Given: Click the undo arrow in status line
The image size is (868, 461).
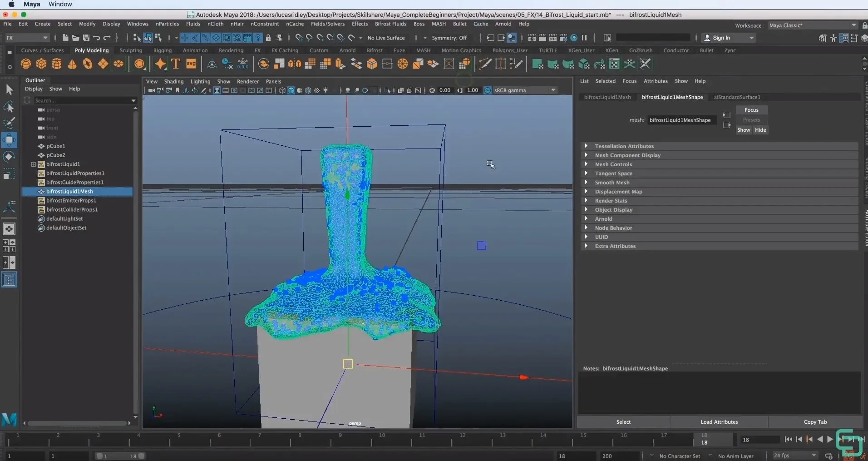Looking at the screenshot, I should coord(96,38).
